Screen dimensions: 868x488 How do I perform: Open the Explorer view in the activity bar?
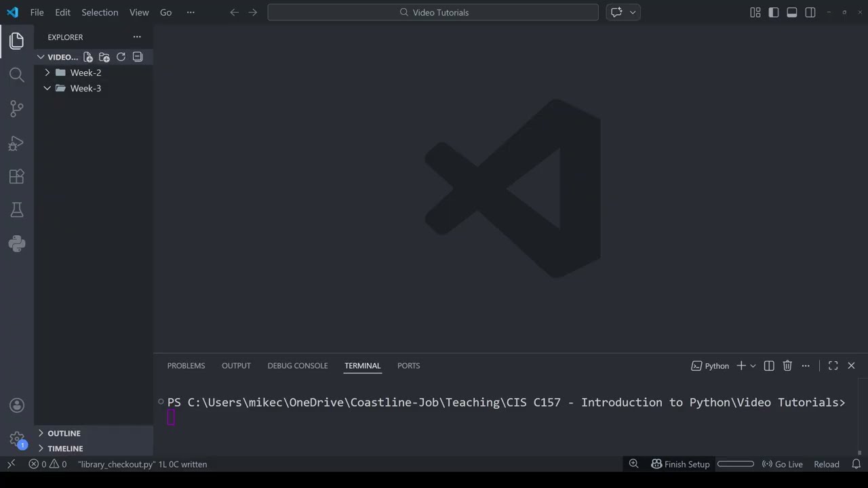click(17, 41)
